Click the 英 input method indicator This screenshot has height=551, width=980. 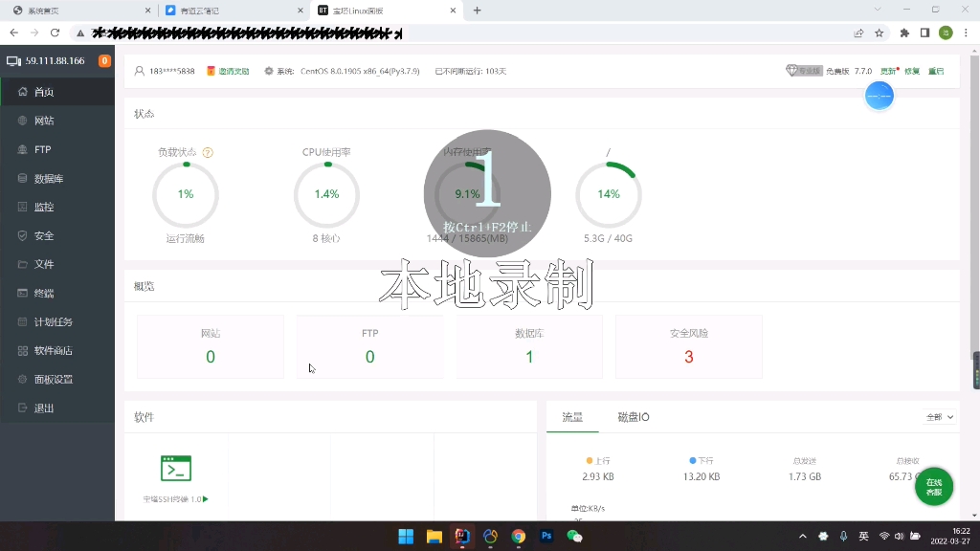click(x=864, y=537)
